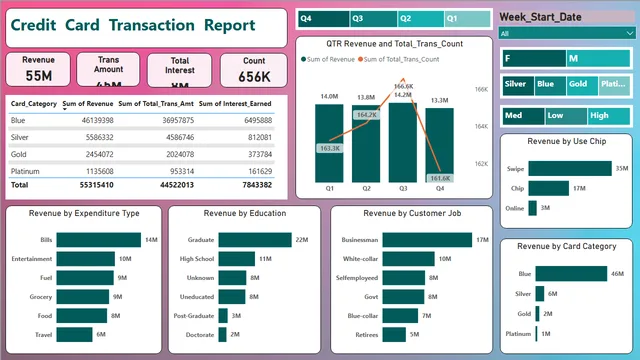Click the Q4 revenue bar 13.3M
The image size is (640, 360).
pos(439,145)
